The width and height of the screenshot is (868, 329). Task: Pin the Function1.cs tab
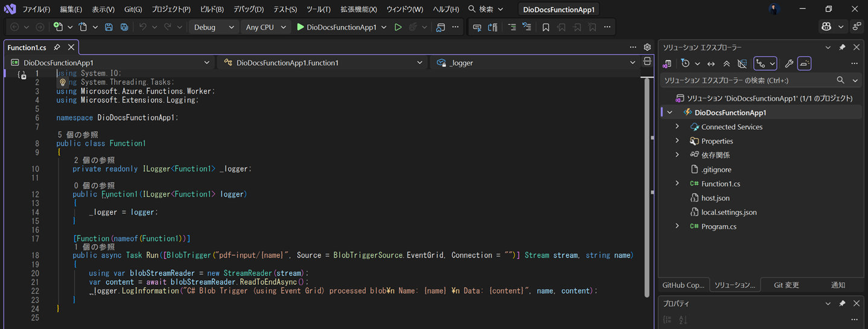click(x=57, y=47)
